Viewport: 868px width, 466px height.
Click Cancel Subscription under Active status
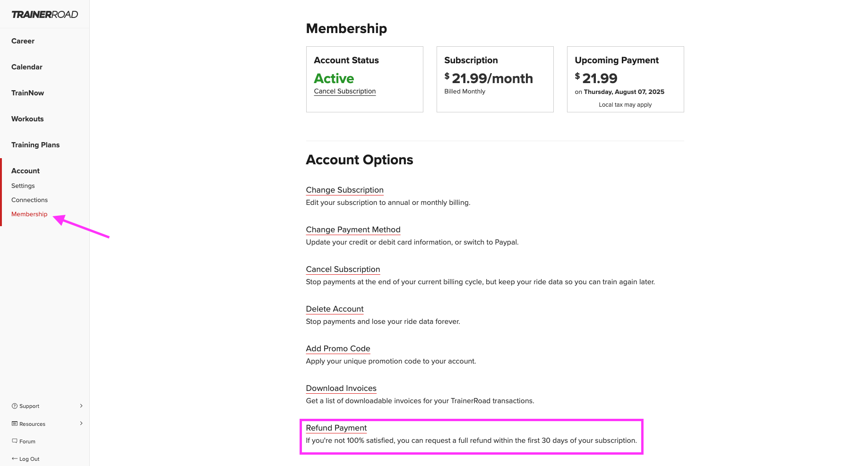345,91
